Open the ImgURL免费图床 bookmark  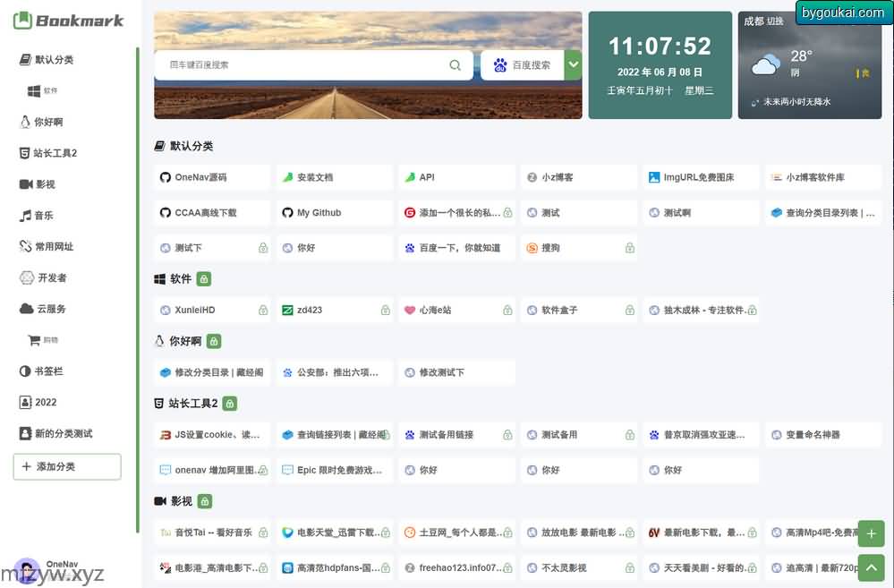pyautogui.click(x=700, y=177)
